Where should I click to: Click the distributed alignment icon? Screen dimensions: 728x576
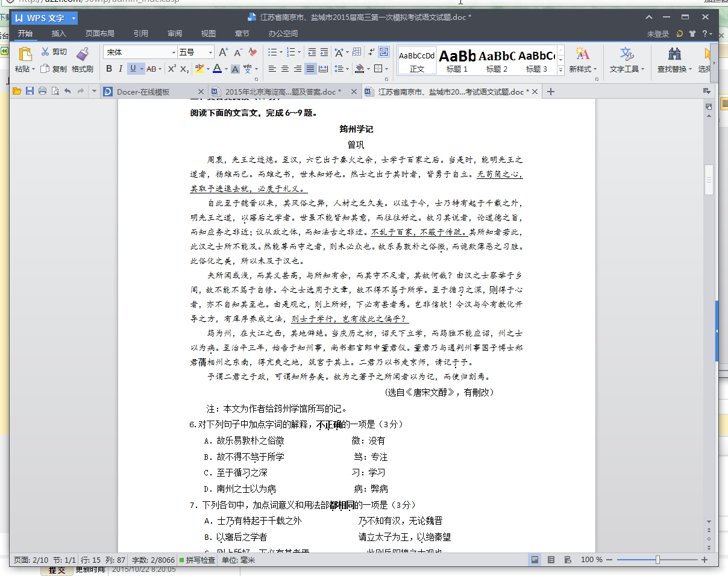point(323,69)
